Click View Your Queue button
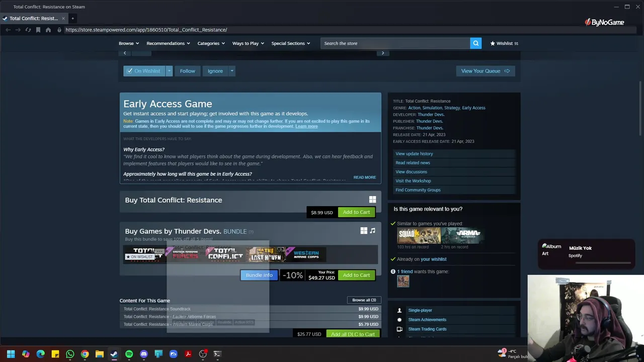Screen dimensions: 644x362 coord(486,71)
